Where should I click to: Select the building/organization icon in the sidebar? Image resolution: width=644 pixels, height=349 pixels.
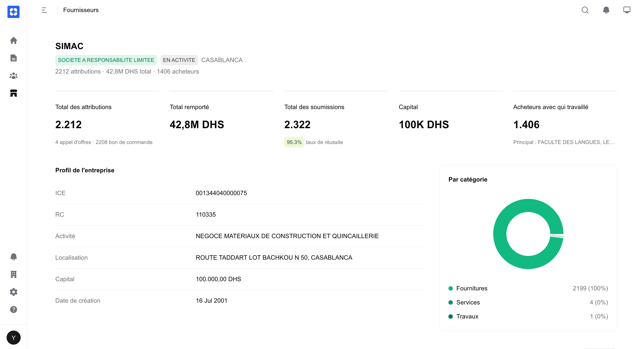pyautogui.click(x=14, y=274)
